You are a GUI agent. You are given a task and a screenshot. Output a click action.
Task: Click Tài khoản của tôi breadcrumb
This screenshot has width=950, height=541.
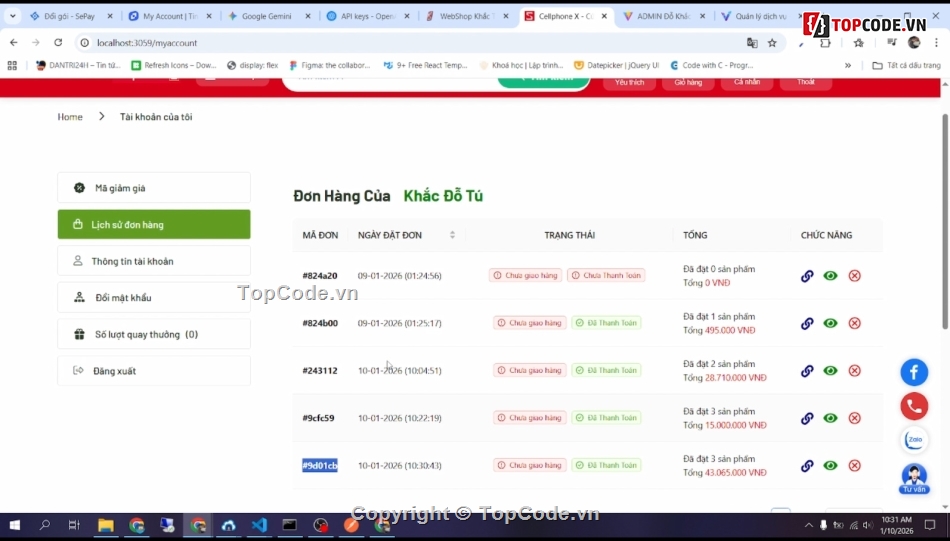156,116
